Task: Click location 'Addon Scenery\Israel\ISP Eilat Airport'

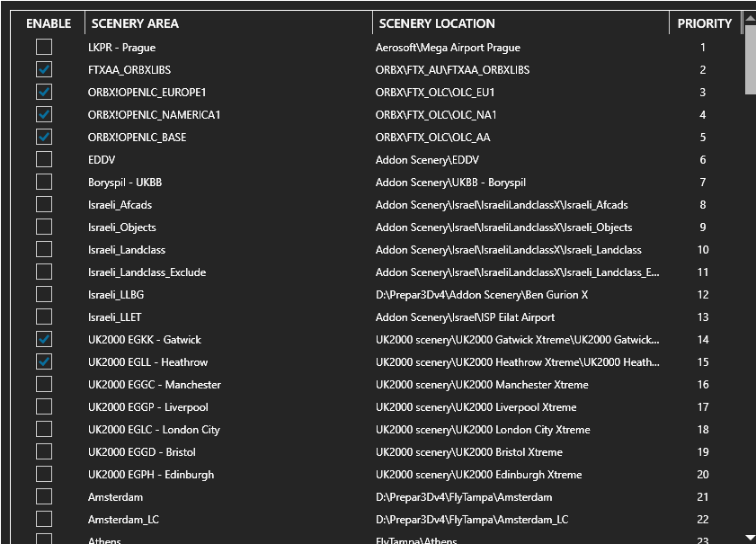Action: tap(465, 317)
